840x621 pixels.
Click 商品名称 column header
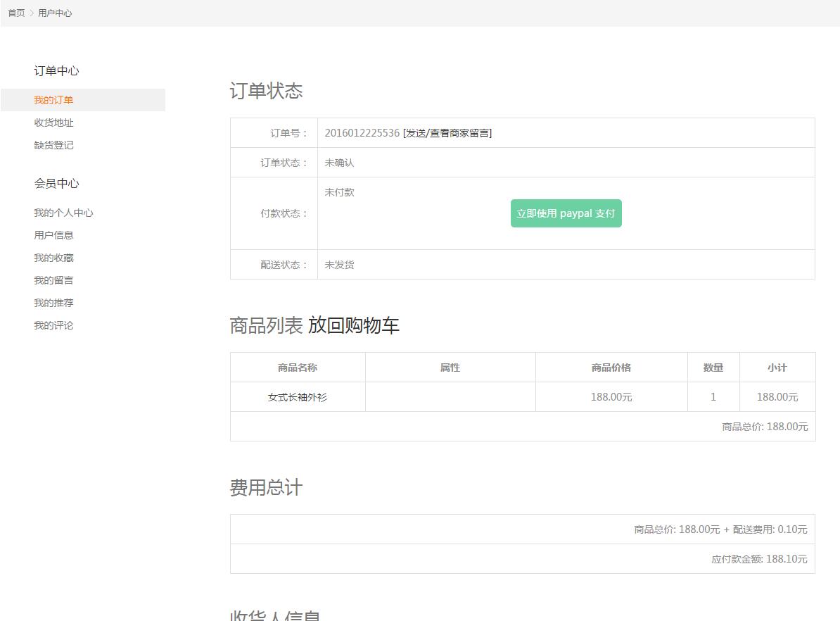coord(298,368)
